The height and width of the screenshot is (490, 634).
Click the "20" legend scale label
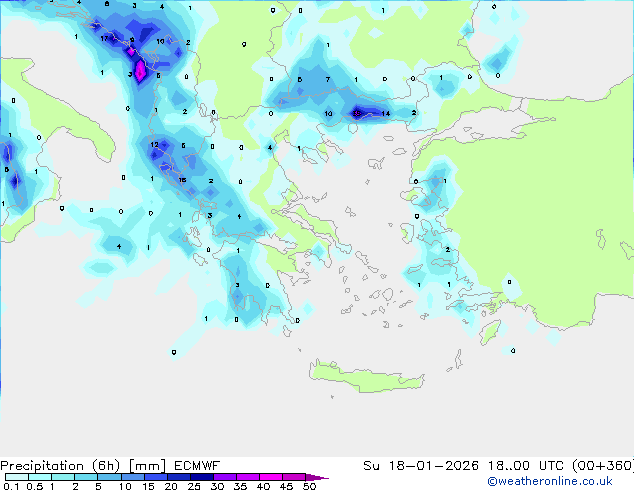click(171, 486)
